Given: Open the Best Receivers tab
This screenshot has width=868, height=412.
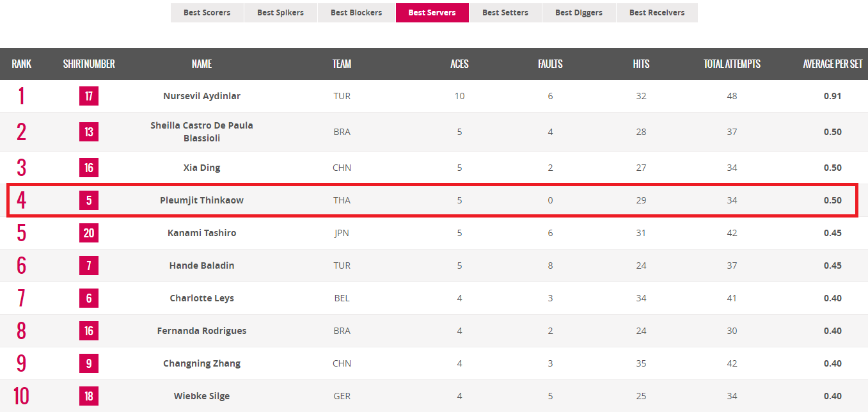Looking at the screenshot, I should pos(657,13).
